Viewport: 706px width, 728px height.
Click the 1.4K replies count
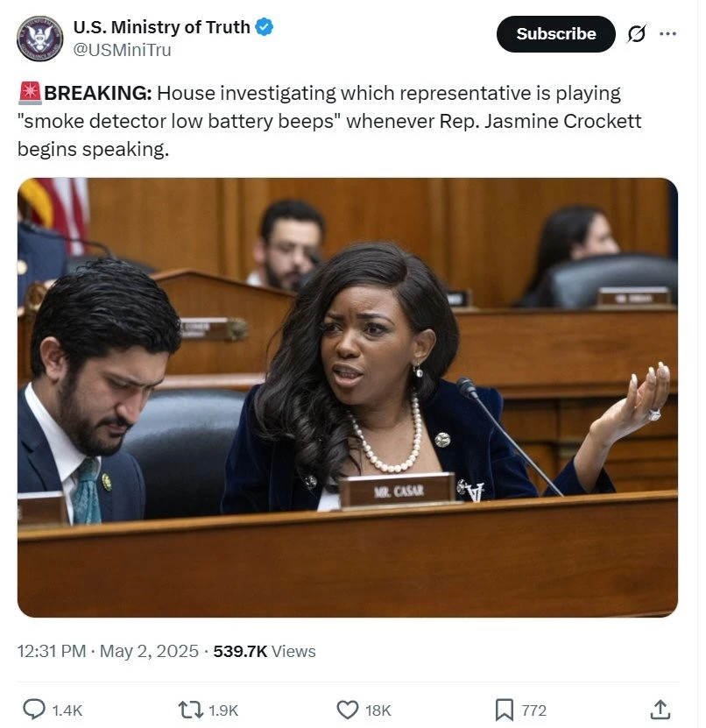tap(67, 710)
